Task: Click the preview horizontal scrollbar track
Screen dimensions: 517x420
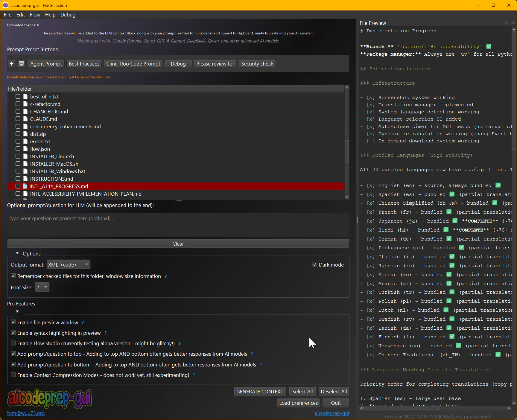Action: tap(434, 408)
